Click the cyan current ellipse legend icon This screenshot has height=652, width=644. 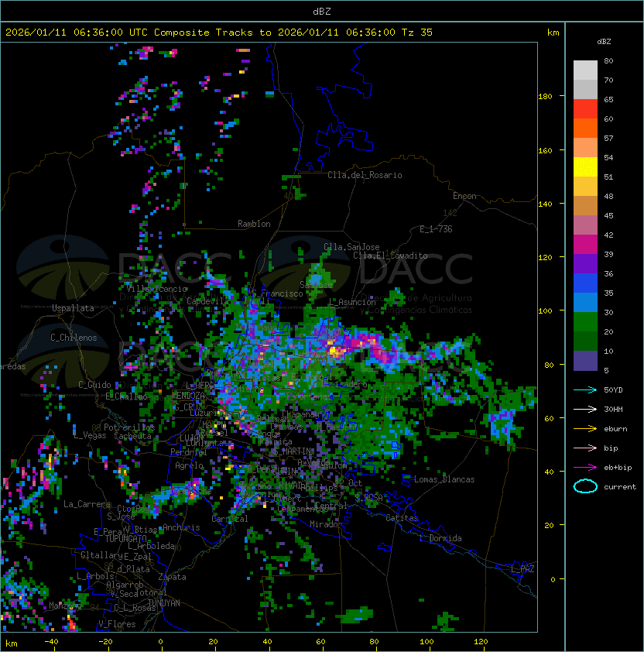pyautogui.click(x=585, y=486)
